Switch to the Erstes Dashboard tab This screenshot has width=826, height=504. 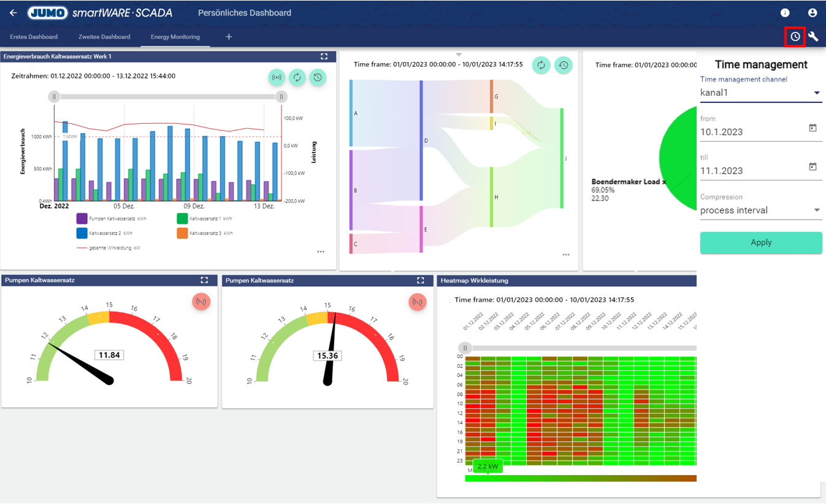tap(34, 37)
